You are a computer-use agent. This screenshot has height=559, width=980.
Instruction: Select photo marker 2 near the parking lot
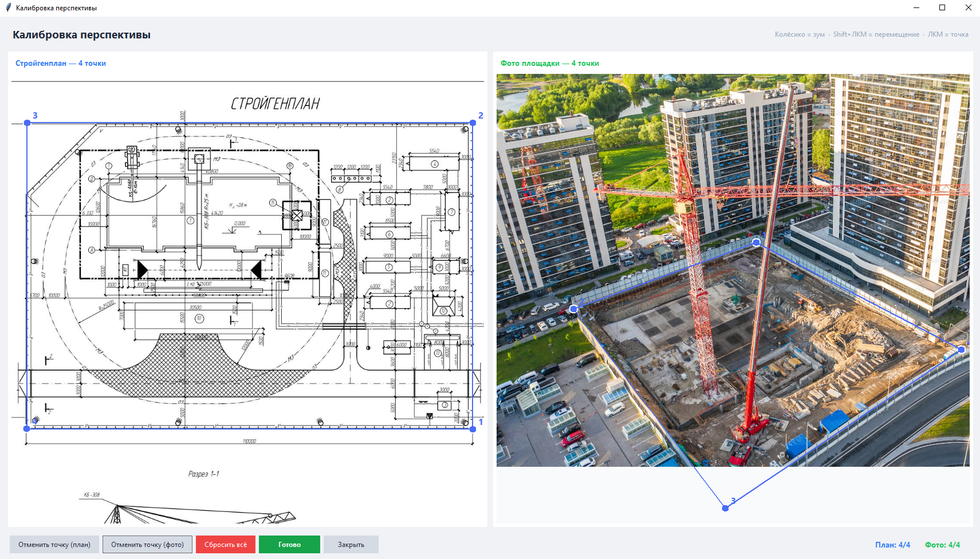574,309
